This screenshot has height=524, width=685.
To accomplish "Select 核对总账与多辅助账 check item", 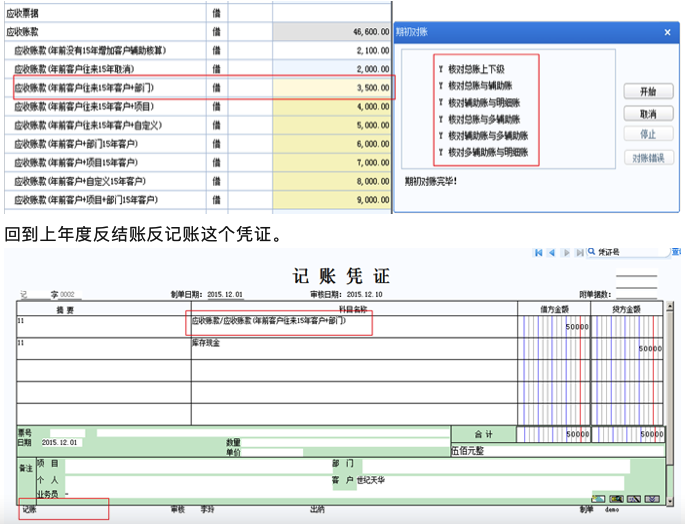I will pyautogui.click(x=479, y=119).
